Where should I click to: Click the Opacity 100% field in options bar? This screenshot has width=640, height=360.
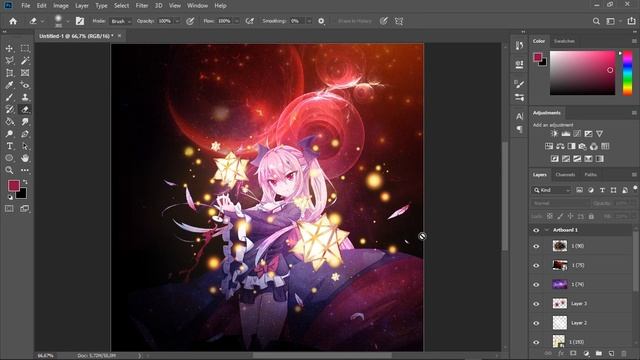coord(165,21)
